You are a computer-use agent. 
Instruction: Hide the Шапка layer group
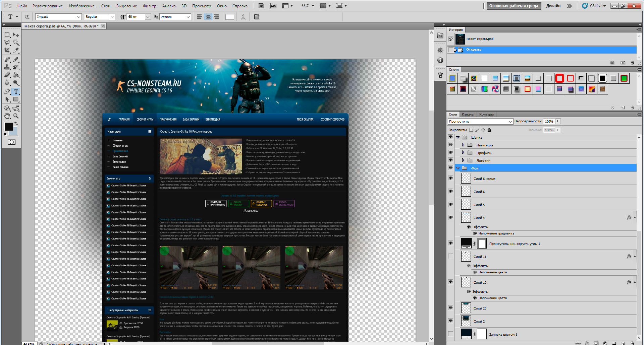click(x=450, y=137)
